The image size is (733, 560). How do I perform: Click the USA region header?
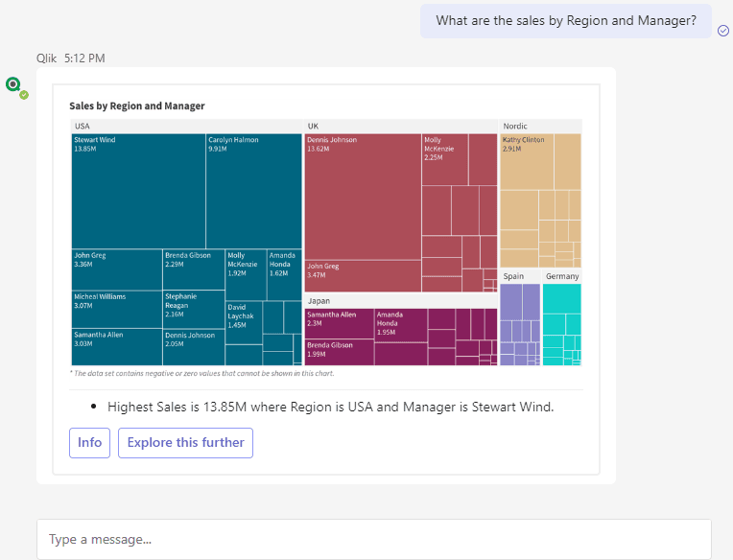(x=187, y=127)
